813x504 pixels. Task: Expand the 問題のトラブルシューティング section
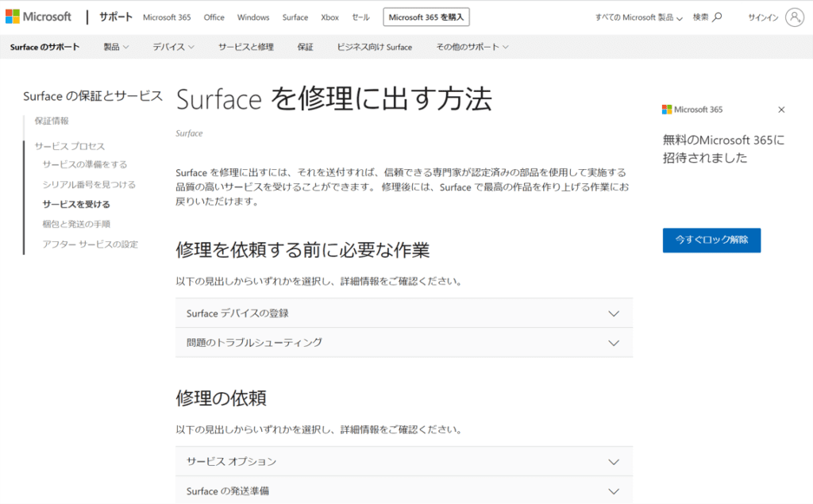404,342
